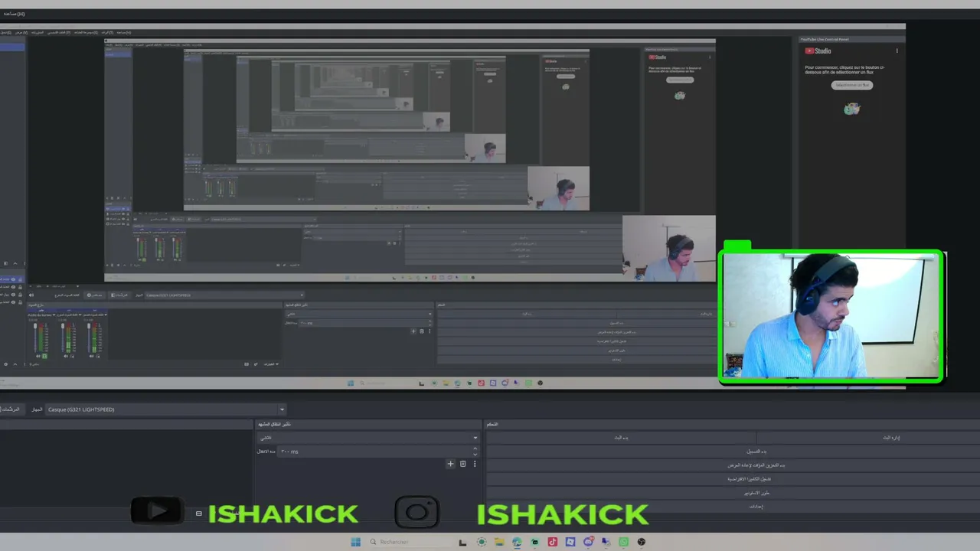980x551 pixels.
Task: Open the مساعدة (H) menu at the very top
Action: [x=15, y=14]
